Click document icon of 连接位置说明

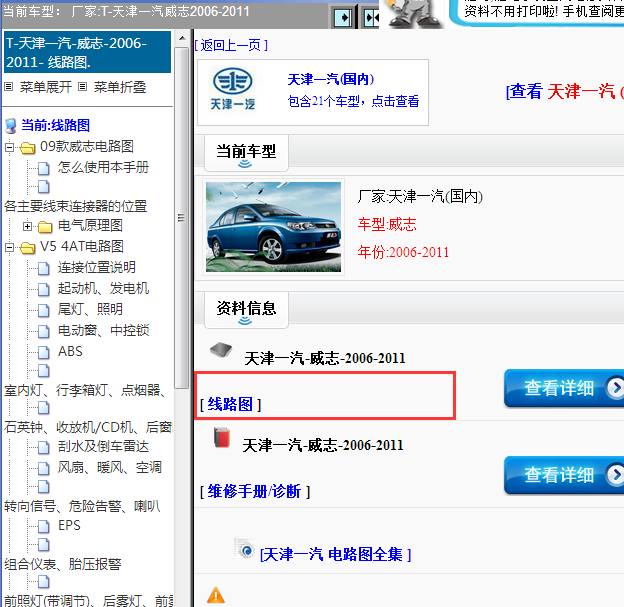[44, 269]
